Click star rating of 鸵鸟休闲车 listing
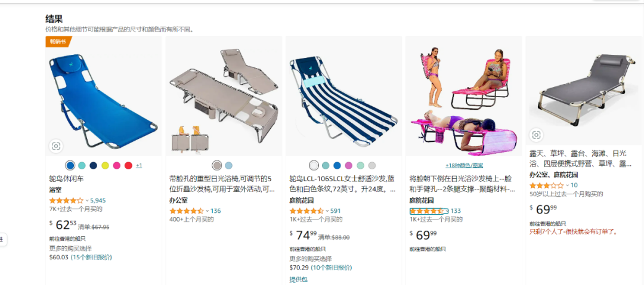This screenshot has width=644, height=285. (x=66, y=201)
